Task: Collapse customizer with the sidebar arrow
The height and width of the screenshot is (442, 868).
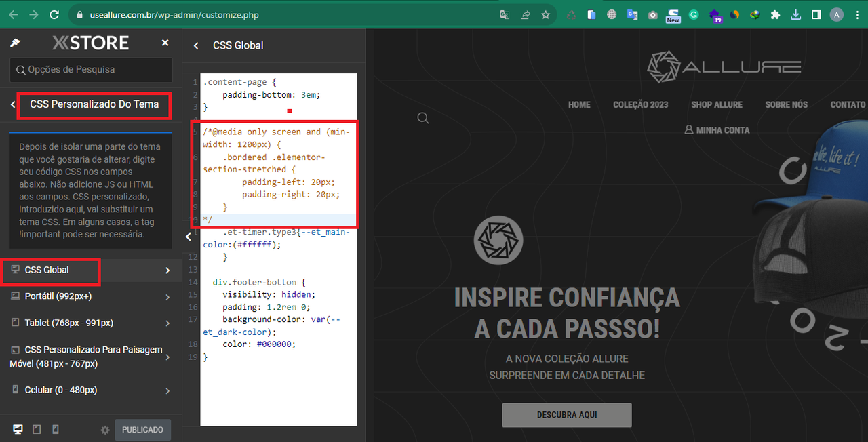Action: 189,237
